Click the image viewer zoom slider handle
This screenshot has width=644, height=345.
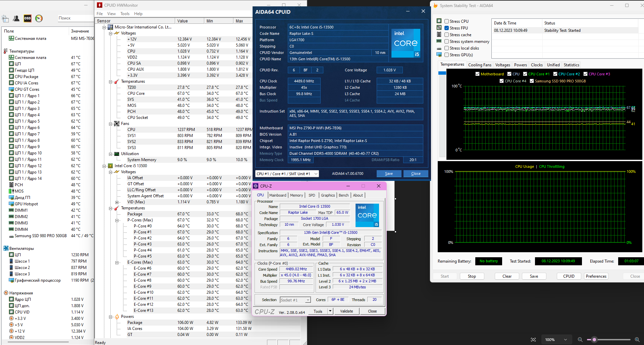[594, 340]
